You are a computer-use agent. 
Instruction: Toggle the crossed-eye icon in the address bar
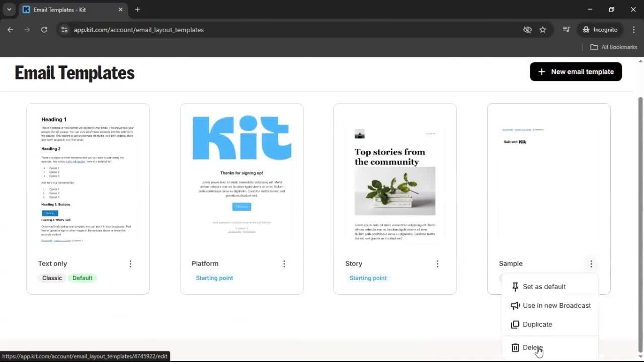(x=527, y=30)
